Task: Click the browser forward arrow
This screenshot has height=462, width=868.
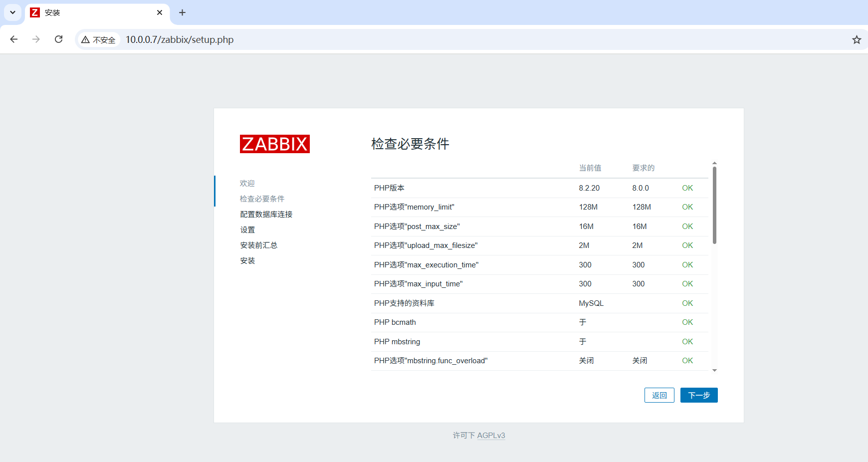Action: (36, 39)
